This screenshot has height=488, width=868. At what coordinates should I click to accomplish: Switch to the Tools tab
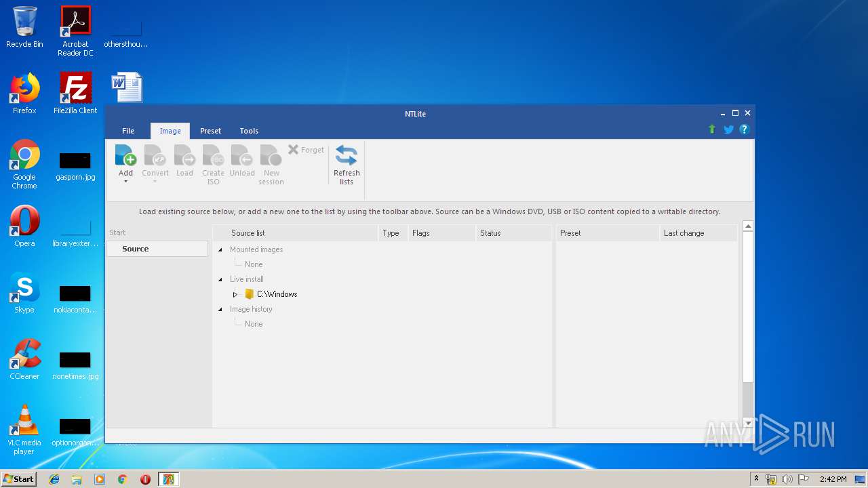pyautogui.click(x=249, y=131)
